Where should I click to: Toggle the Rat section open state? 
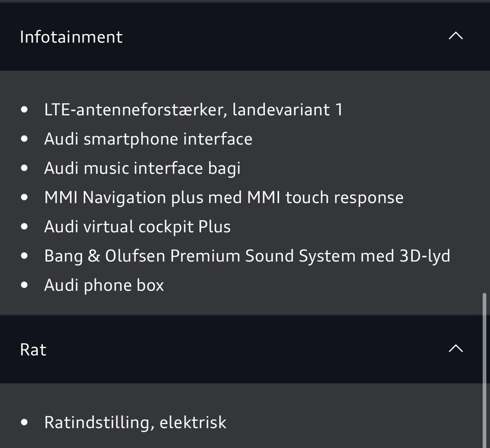[x=455, y=349]
